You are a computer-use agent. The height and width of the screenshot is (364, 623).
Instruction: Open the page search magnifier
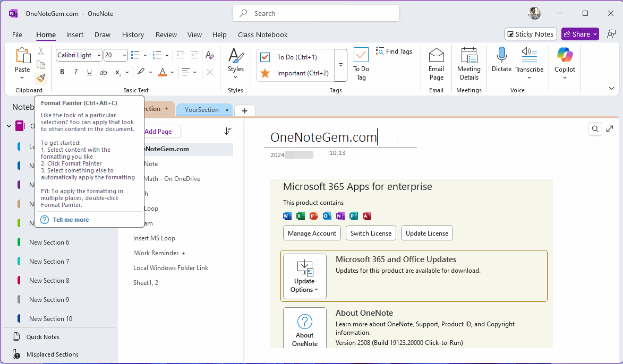pos(595,128)
